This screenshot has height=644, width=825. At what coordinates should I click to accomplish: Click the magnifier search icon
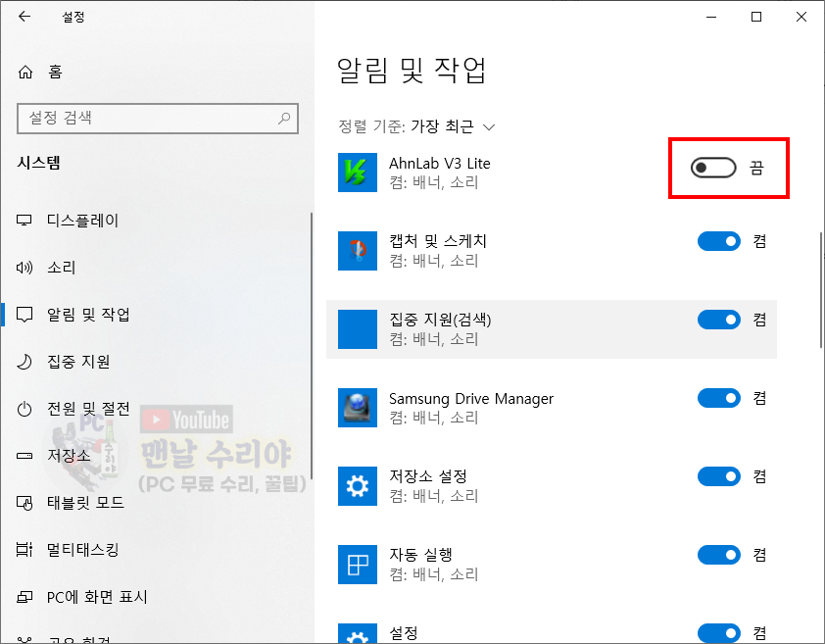pyautogui.click(x=284, y=119)
